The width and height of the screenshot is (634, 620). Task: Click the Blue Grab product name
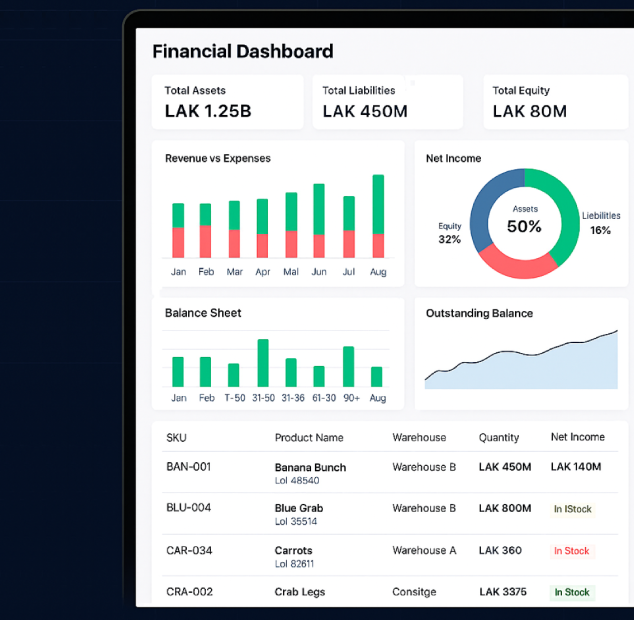click(x=299, y=508)
